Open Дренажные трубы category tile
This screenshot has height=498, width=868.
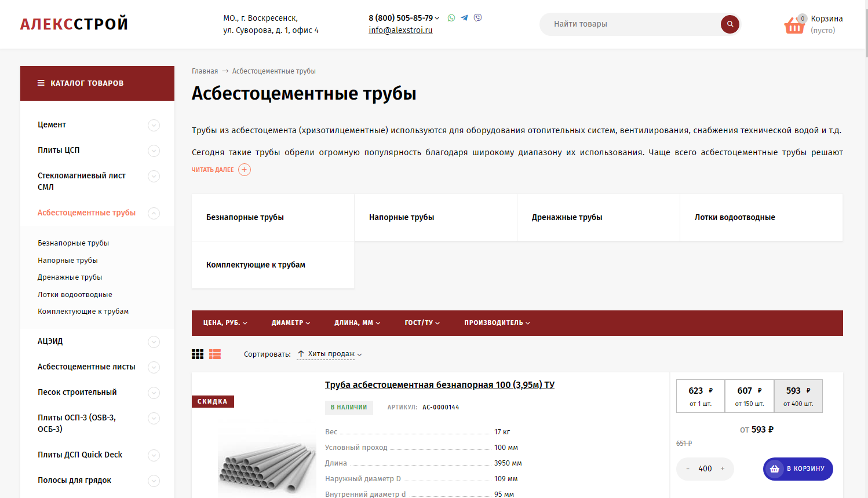(x=599, y=218)
